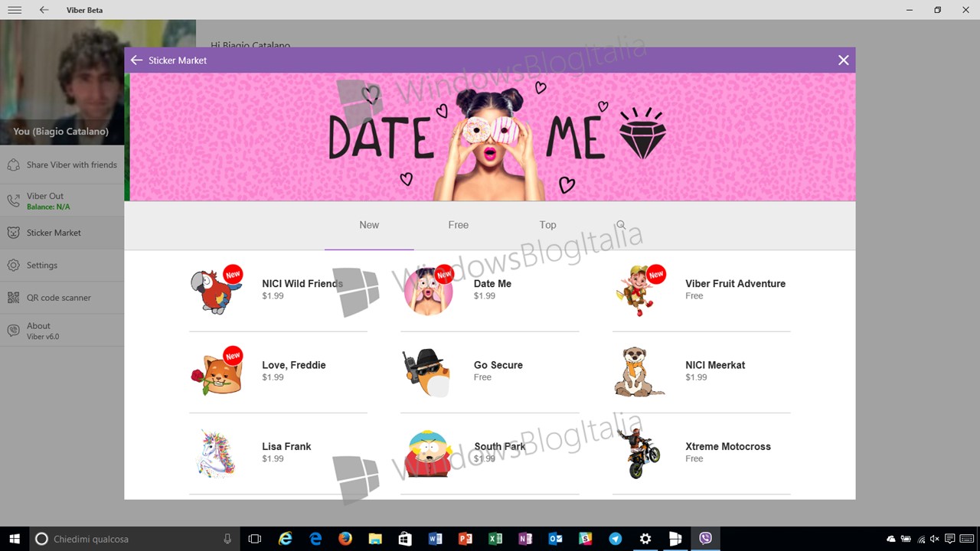This screenshot has width=980, height=551.
Task: Open Action Center notifications icon
Action: pyautogui.click(x=949, y=539)
